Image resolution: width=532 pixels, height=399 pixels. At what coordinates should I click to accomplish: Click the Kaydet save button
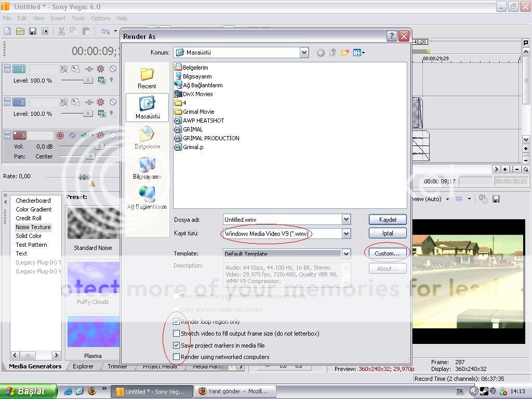point(388,220)
